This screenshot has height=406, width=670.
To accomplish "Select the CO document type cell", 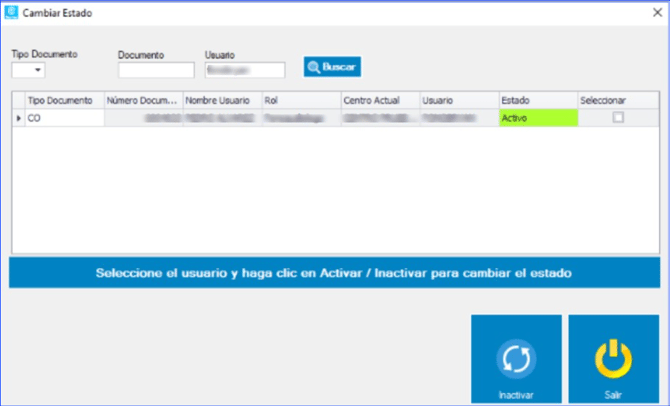I will [x=63, y=118].
